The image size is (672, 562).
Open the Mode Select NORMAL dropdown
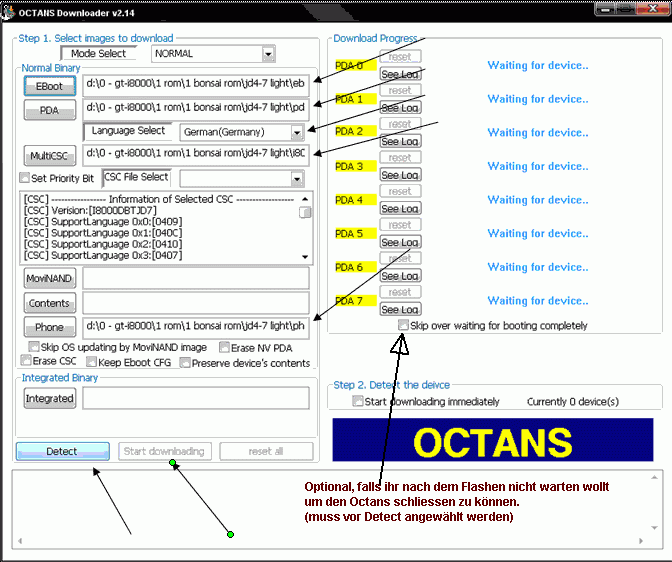coord(268,54)
